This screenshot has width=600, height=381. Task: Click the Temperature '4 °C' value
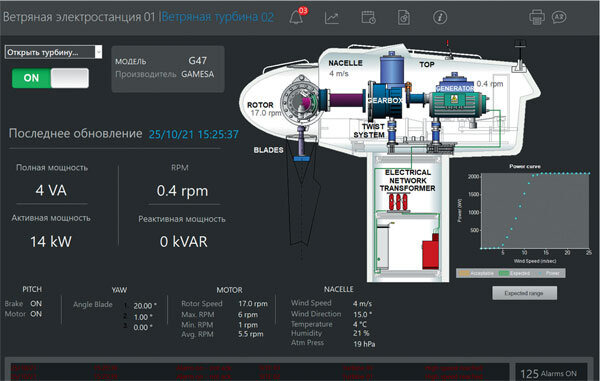(360, 324)
